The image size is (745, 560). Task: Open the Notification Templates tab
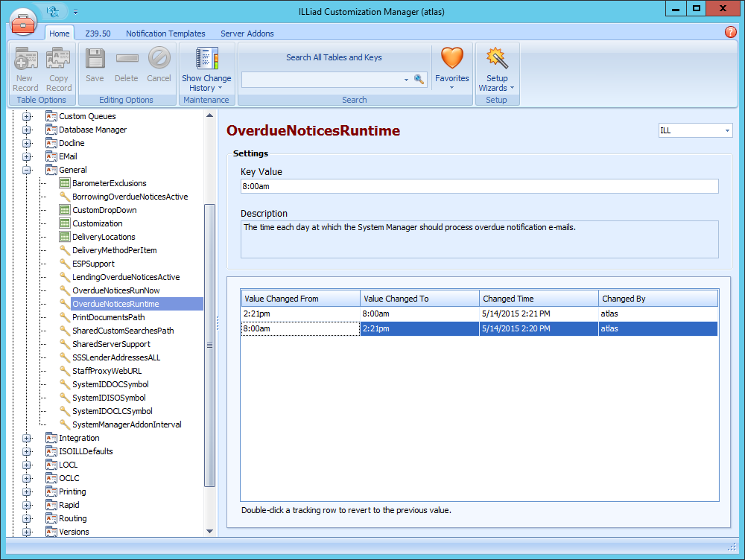165,34
